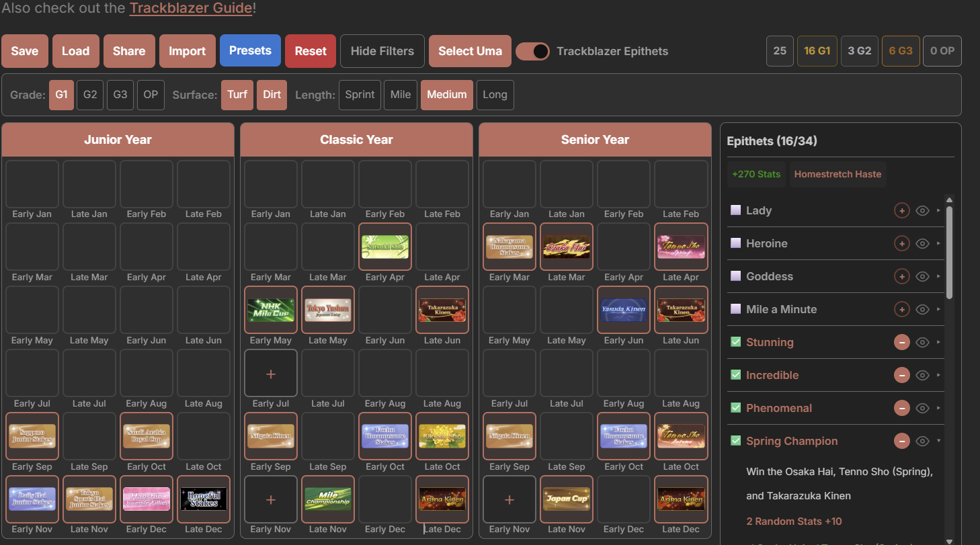Image resolution: width=980 pixels, height=545 pixels.
Task: Select the Mile Championship race icon
Action: tap(328, 499)
